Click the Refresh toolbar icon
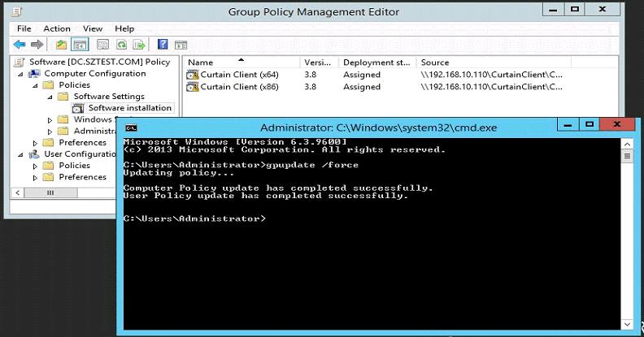The width and height of the screenshot is (644, 337). [121, 44]
